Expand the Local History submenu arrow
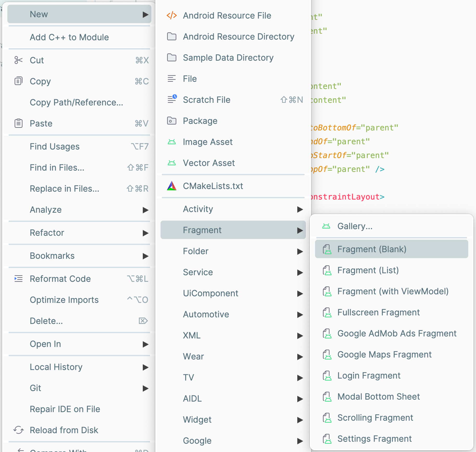Image resolution: width=476 pixels, height=452 pixels. [145, 367]
